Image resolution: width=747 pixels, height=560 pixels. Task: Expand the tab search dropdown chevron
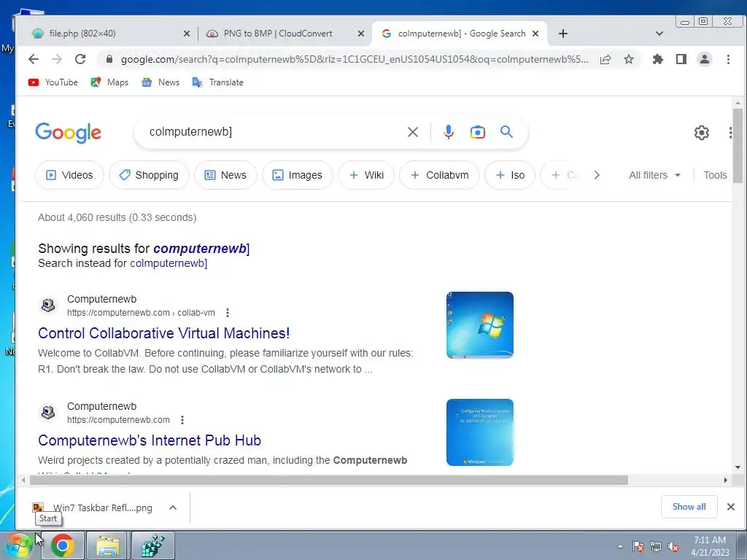pos(659,34)
